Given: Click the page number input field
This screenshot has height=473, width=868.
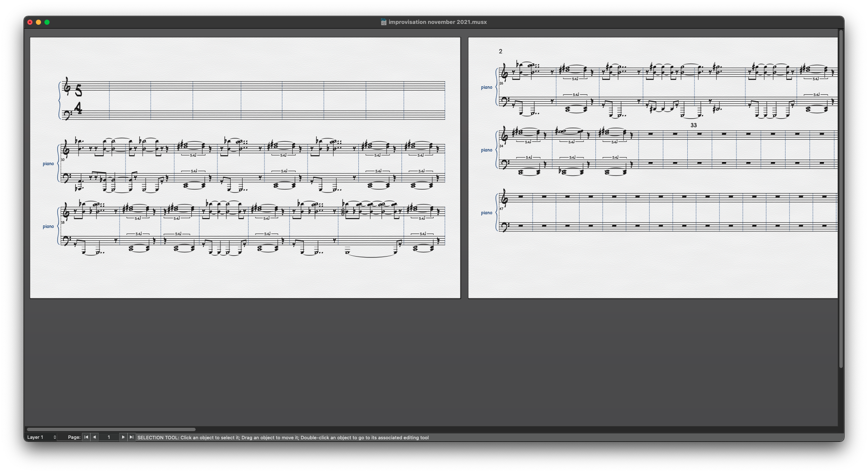Looking at the screenshot, I should click(x=109, y=437).
